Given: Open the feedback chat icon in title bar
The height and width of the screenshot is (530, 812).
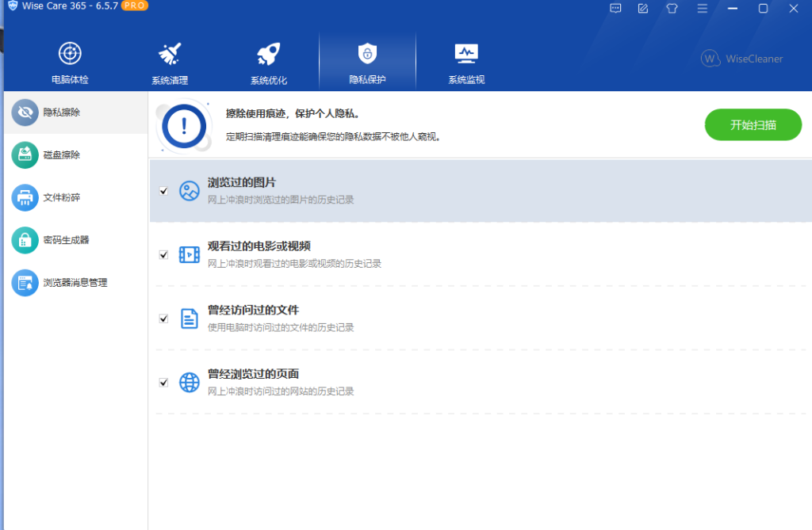Looking at the screenshot, I should (615, 8).
